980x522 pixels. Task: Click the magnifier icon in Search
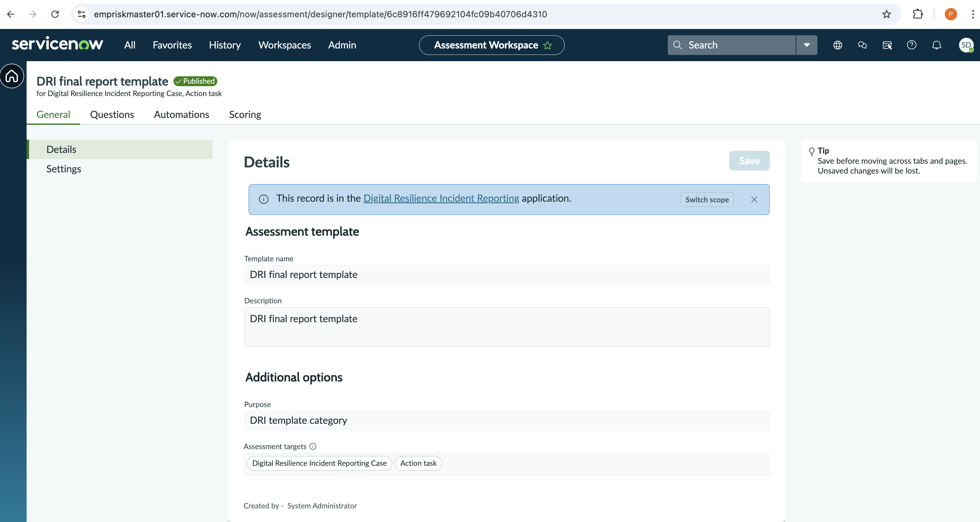tap(677, 45)
